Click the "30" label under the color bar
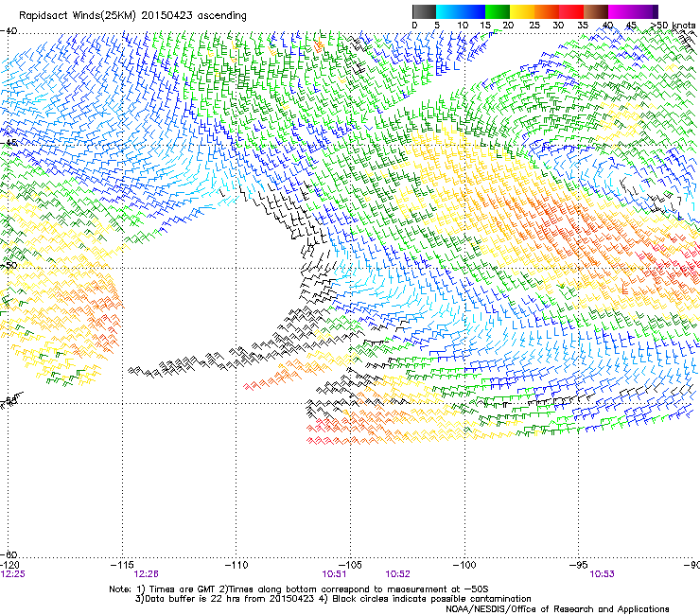Viewport: 700px width, 615px height. click(x=558, y=26)
